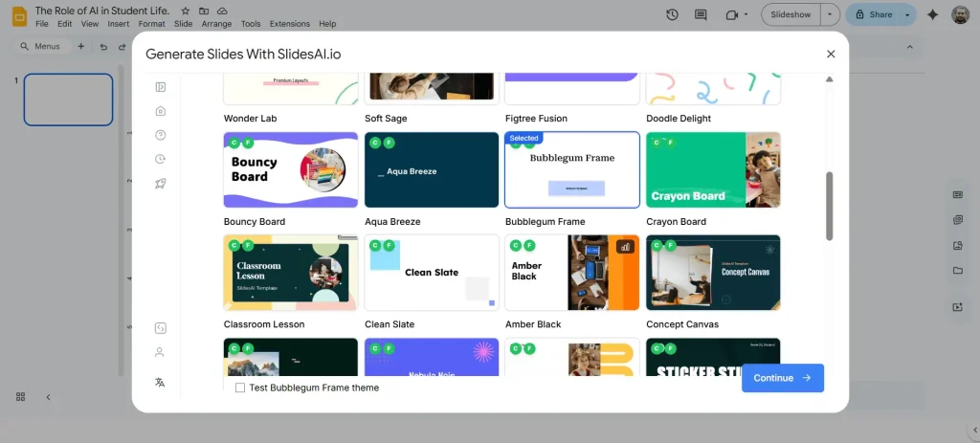Open the Edit menu
Screen dimensions: 980x443
pyautogui.click(x=64, y=24)
